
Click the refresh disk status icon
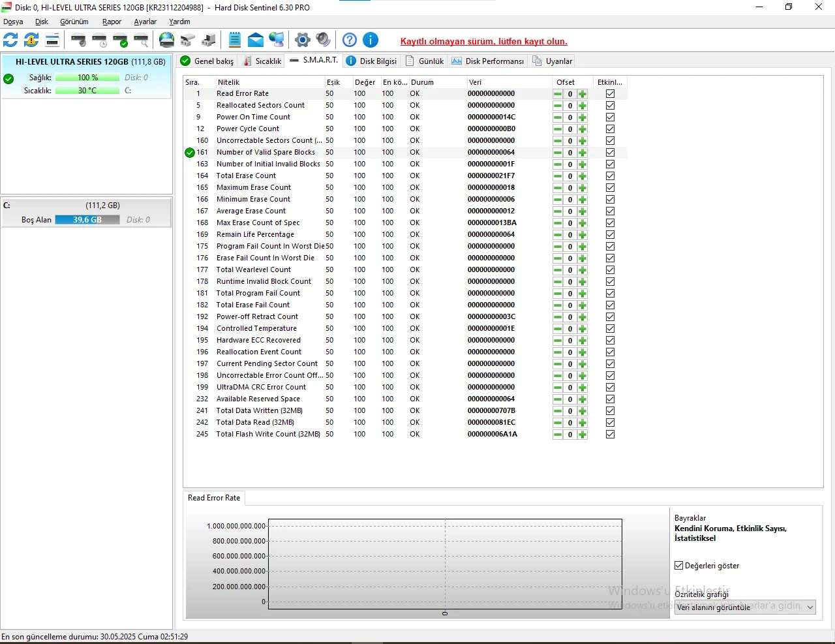point(10,40)
